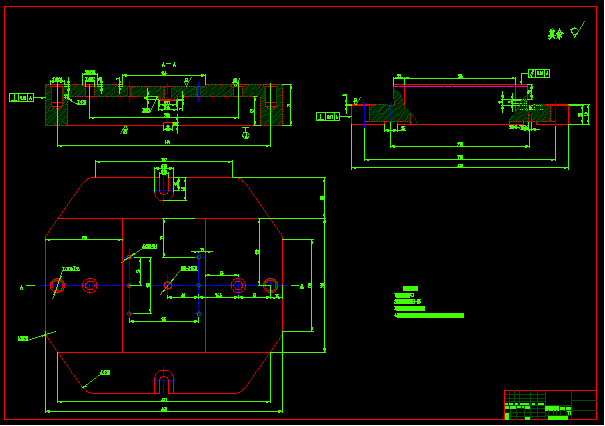Select the overall width dimension line under the plan view

[x=164, y=411]
